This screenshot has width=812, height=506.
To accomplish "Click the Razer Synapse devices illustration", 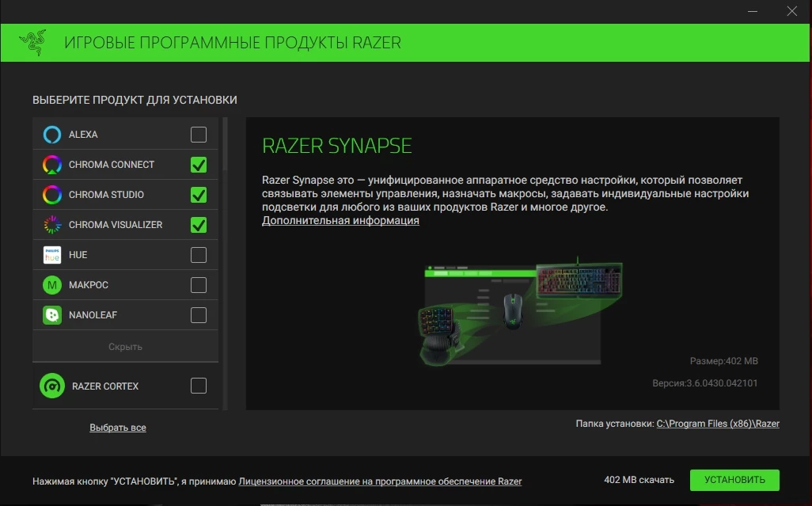I will [520, 310].
